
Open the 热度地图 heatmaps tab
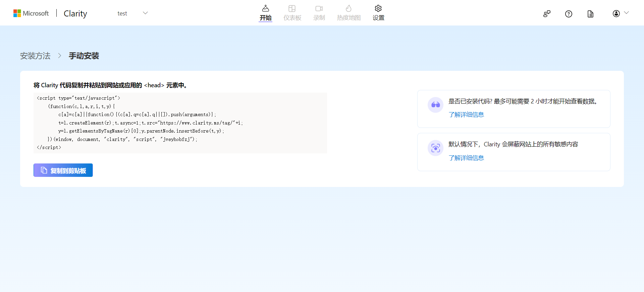pos(349,13)
